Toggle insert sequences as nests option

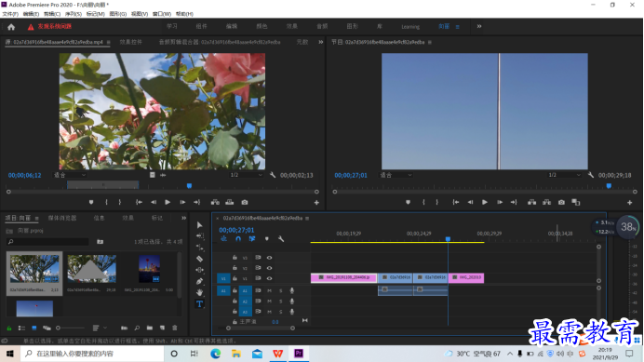click(x=223, y=239)
